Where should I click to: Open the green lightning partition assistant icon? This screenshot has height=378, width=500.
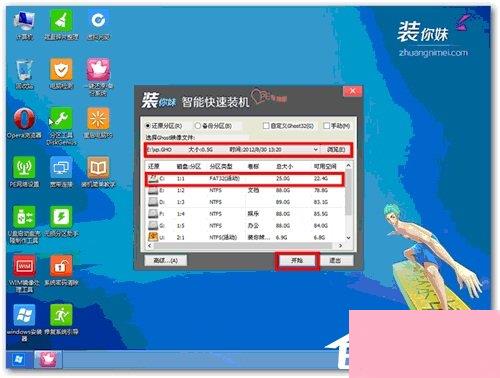[x=61, y=217]
